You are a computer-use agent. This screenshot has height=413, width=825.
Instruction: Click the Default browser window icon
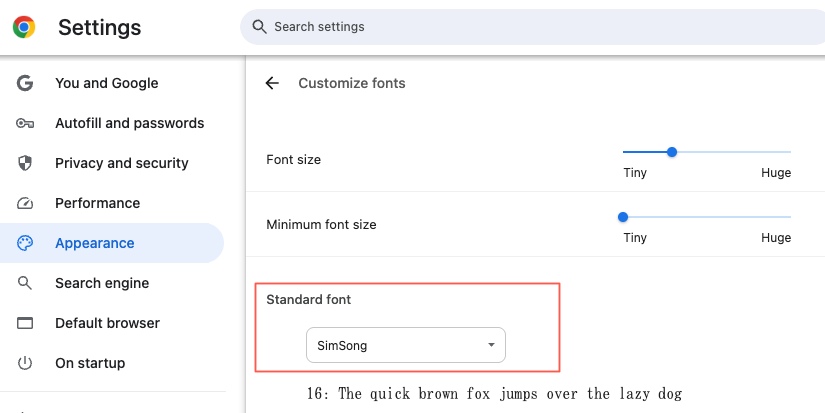click(x=25, y=323)
